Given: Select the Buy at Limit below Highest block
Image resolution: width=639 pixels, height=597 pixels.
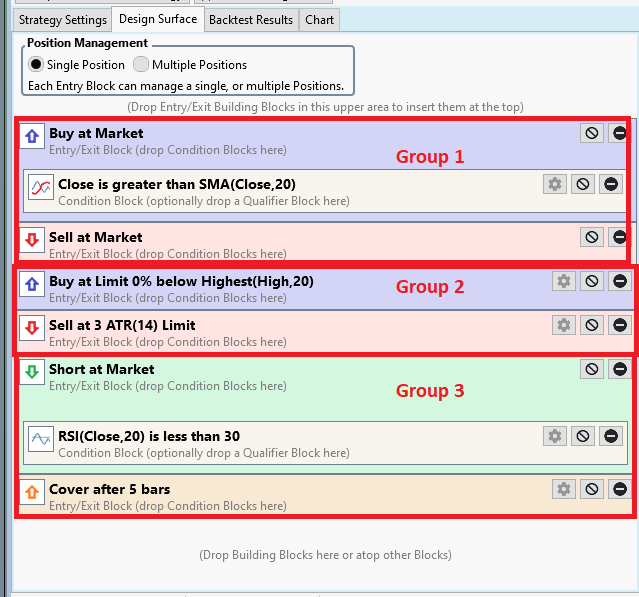Looking at the screenshot, I should click(x=181, y=282).
